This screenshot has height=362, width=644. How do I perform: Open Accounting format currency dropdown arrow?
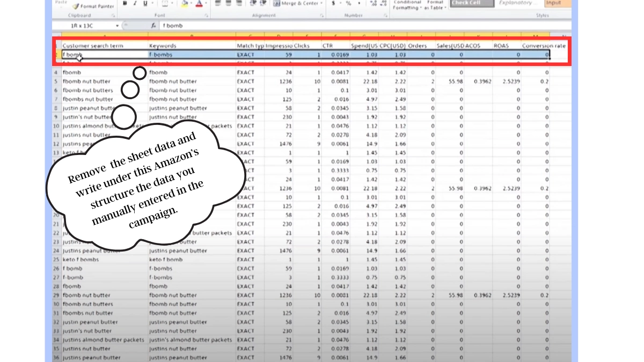[x=340, y=4]
